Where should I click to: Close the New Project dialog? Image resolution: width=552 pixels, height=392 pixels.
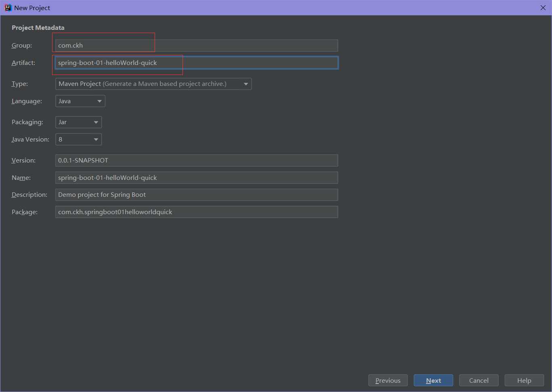click(x=543, y=8)
